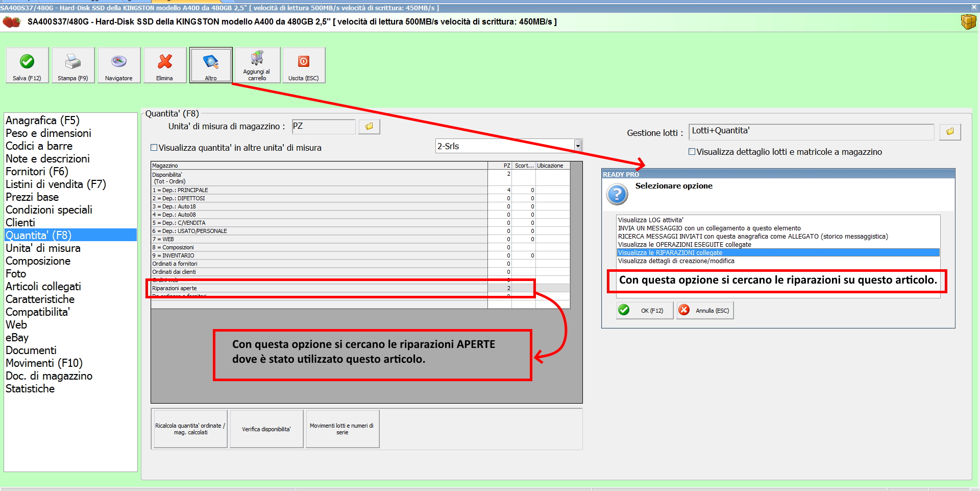
Task: Open Unita' di misura section
Action: (43, 248)
